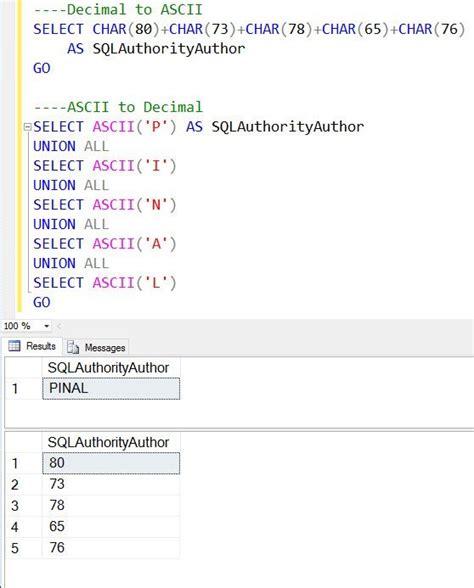Select the PINAL result cell
This screenshot has height=588, width=474.
tap(111, 388)
